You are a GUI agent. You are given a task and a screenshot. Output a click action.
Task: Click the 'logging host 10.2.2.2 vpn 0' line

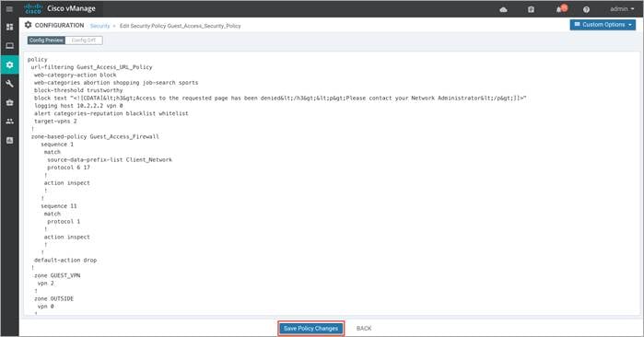pyautogui.click(x=78, y=106)
